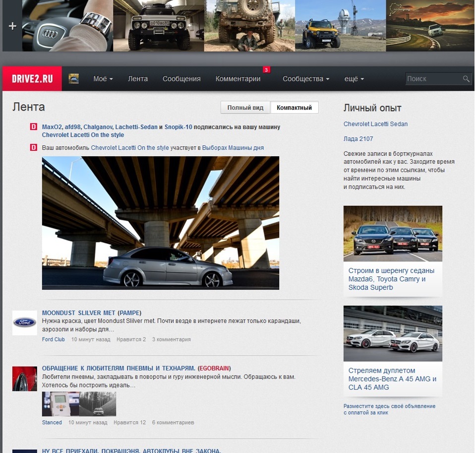This screenshot has height=453, width=476.
Task: Open the Stanced community link
Action: (52, 422)
